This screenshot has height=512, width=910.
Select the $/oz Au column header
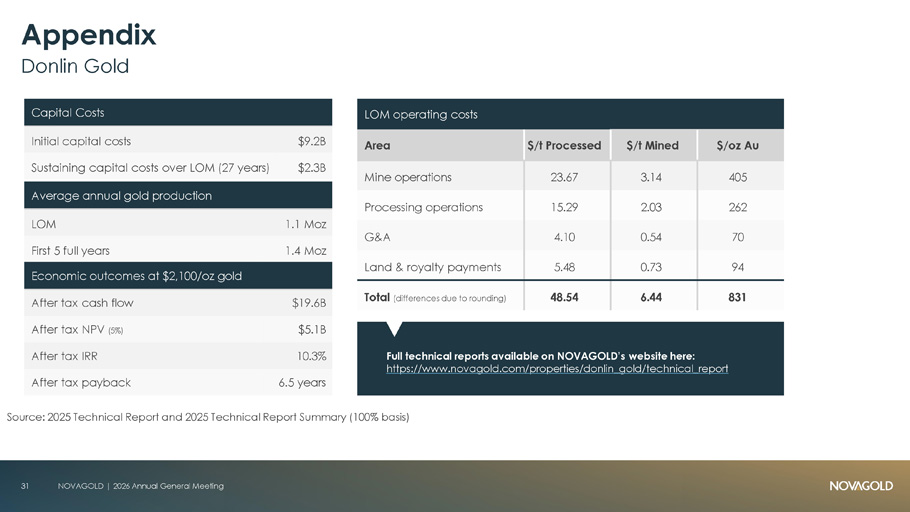[738, 146]
